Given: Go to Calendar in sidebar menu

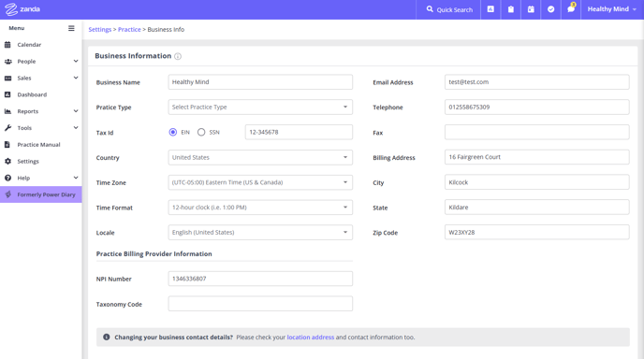Looking at the screenshot, I should (29, 45).
